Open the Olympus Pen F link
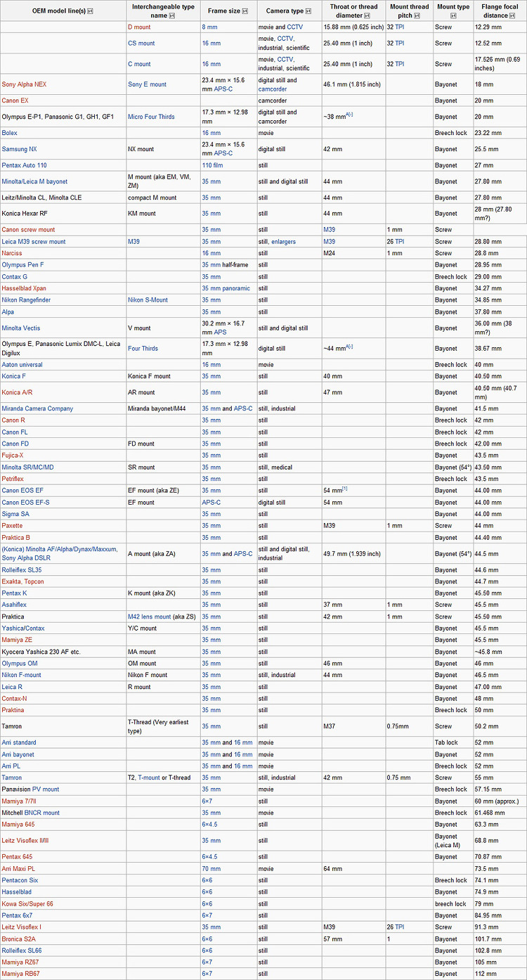The image size is (527, 980). [23, 264]
